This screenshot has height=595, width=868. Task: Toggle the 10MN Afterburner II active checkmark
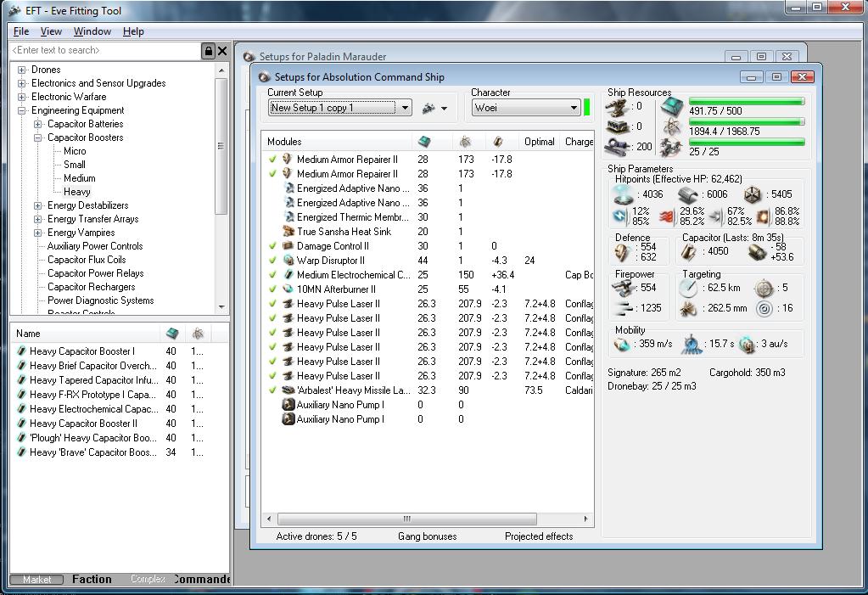[272, 289]
